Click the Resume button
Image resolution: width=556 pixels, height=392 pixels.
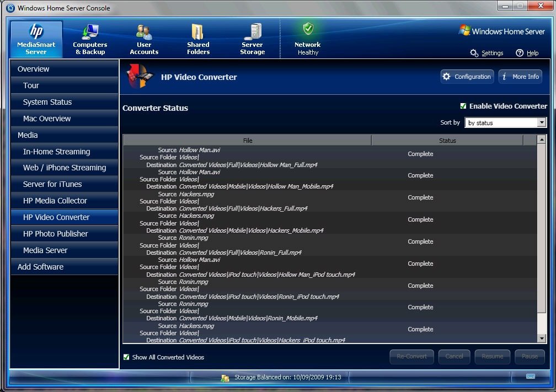click(x=493, y=357)
